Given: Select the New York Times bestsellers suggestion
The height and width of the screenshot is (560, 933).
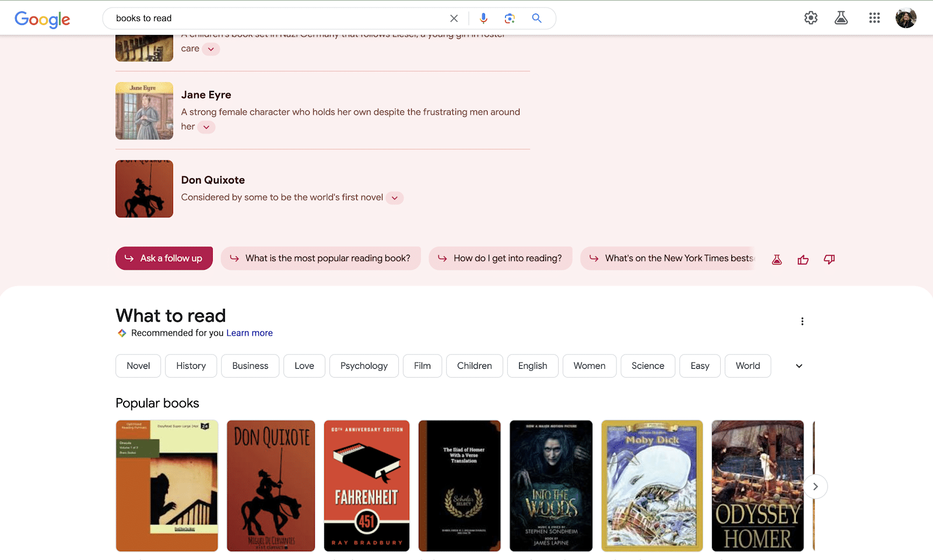Looking at the screenshot, I should coord(668,258).
